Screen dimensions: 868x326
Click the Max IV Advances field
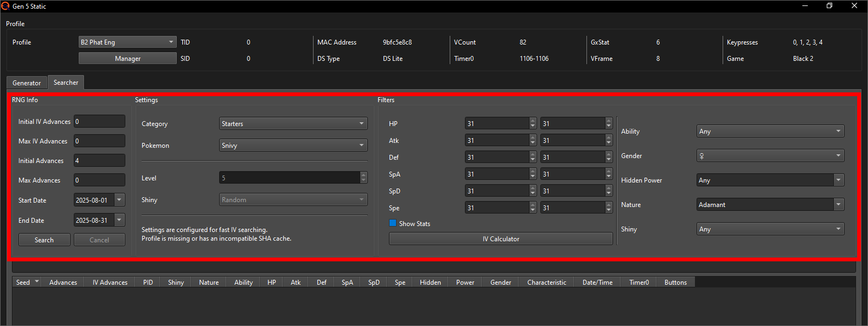pyautogui.click(x=99, y=141)
